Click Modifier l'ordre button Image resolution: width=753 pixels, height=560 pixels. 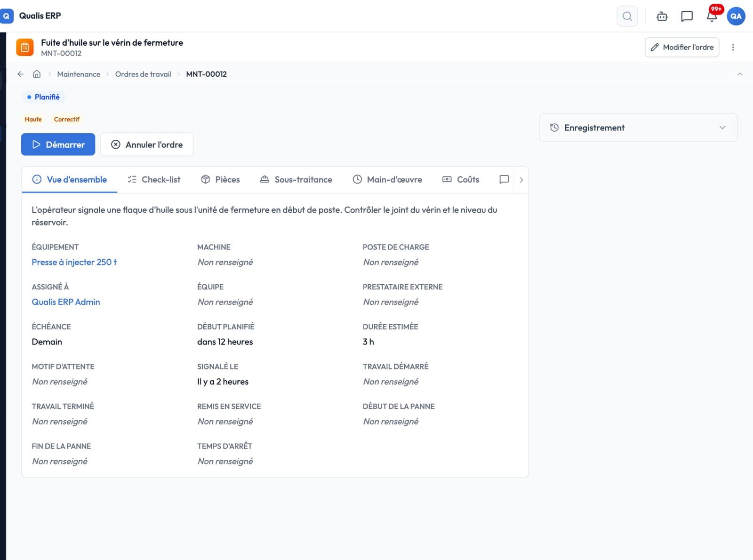(x=681, y=47)
